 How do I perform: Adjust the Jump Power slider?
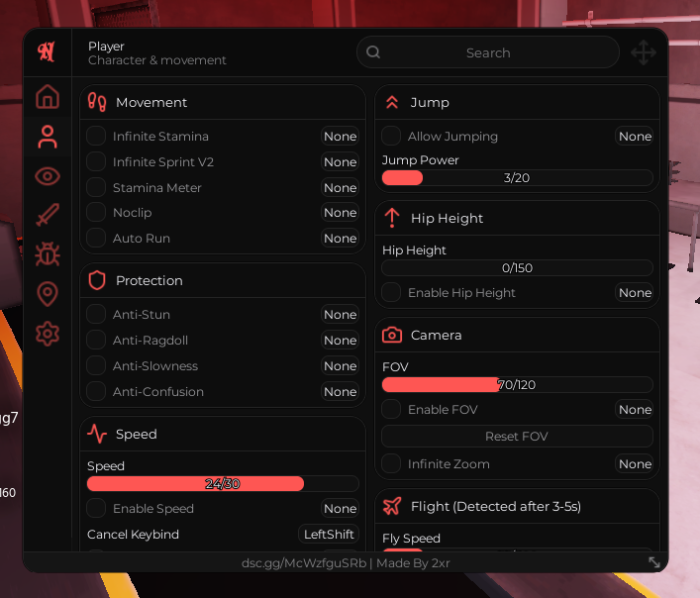pos(517,177)
